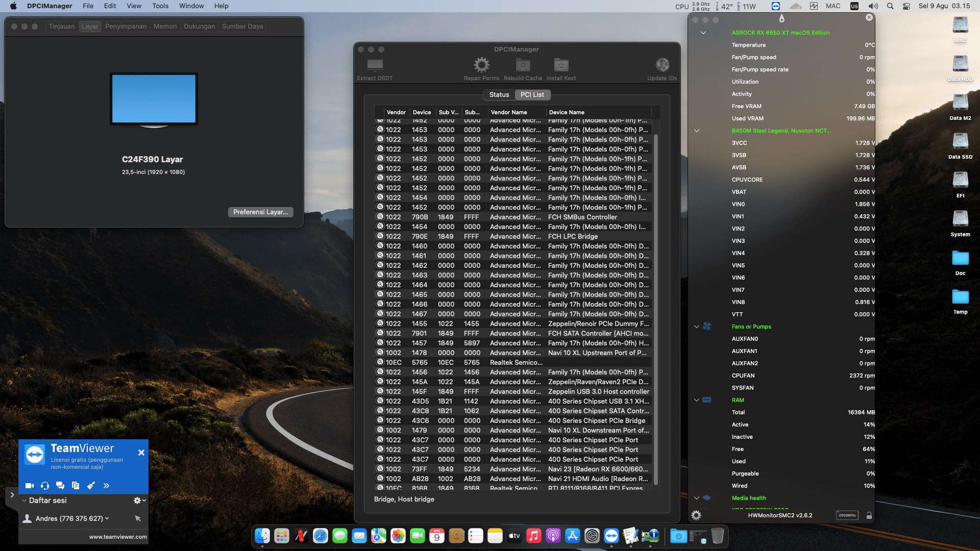Open the www.teamviewer.com link

[118, 537]
